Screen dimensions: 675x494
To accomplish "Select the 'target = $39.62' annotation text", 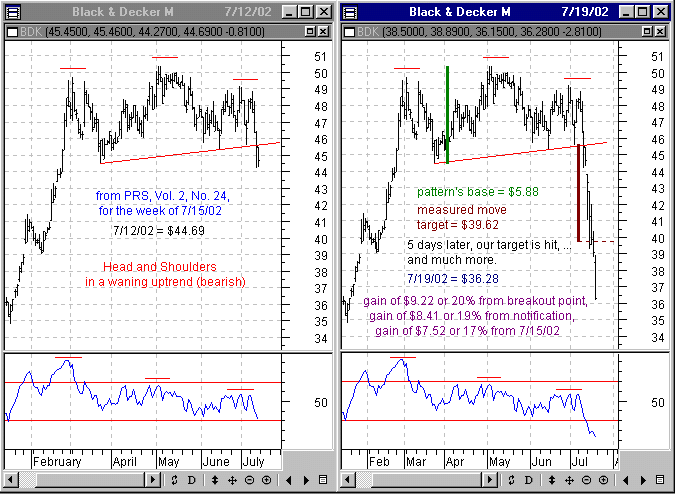I will coord(458,225).
